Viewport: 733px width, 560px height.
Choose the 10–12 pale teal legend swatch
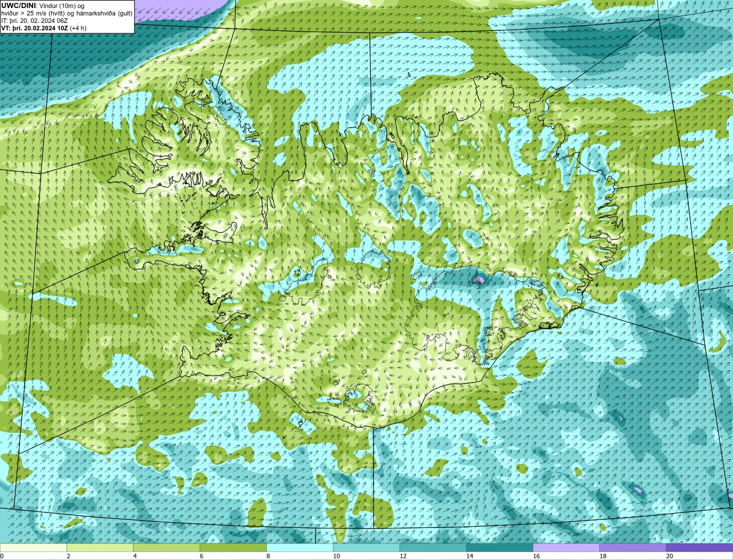coord(366,547)
